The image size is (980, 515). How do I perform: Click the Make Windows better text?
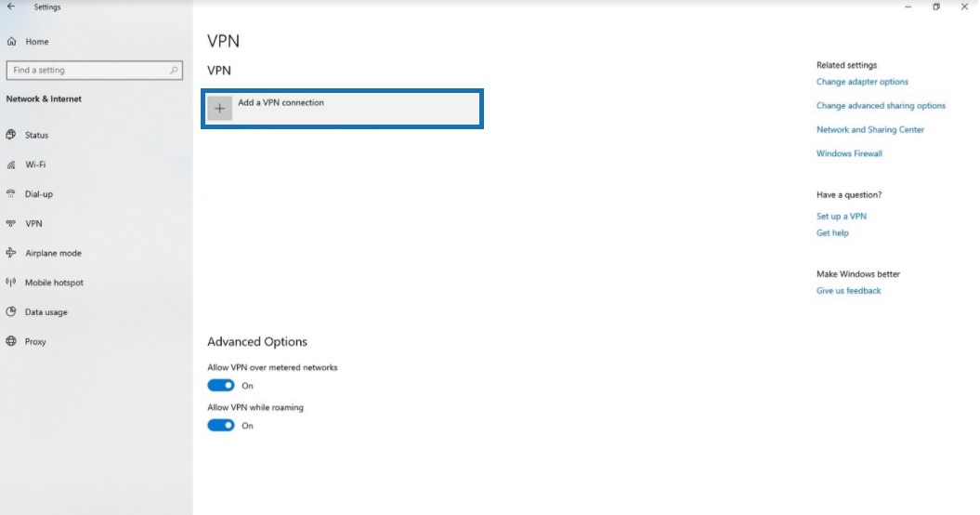tap(858, 274)
